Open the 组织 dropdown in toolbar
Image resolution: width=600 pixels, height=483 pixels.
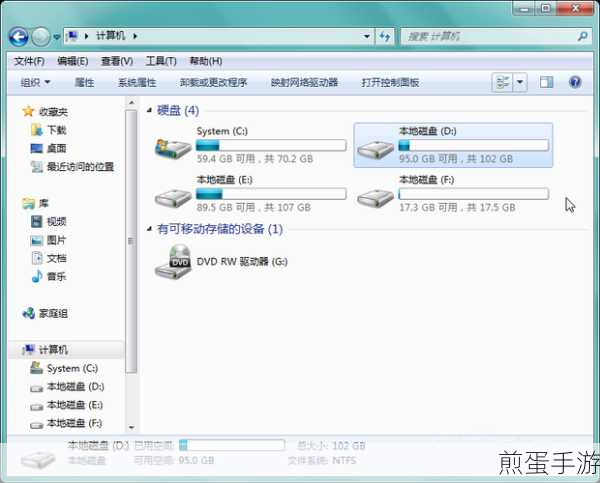(x=35, y=82)
